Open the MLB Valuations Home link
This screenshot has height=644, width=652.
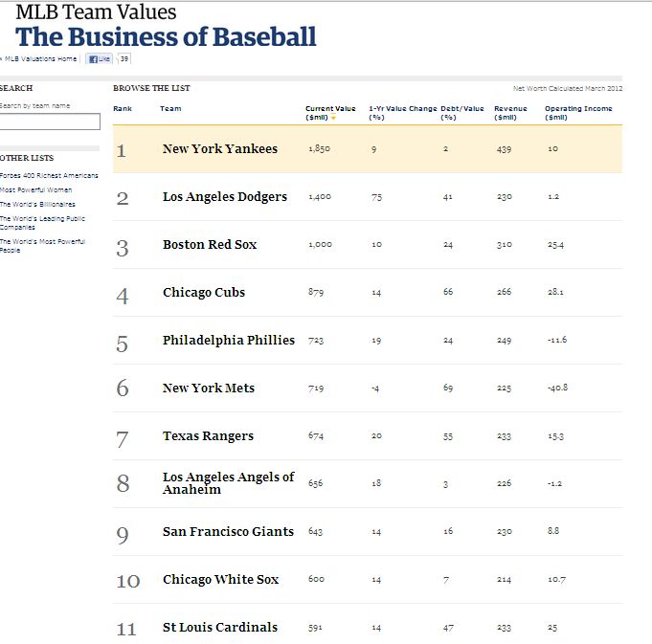(x=41, y=59)
